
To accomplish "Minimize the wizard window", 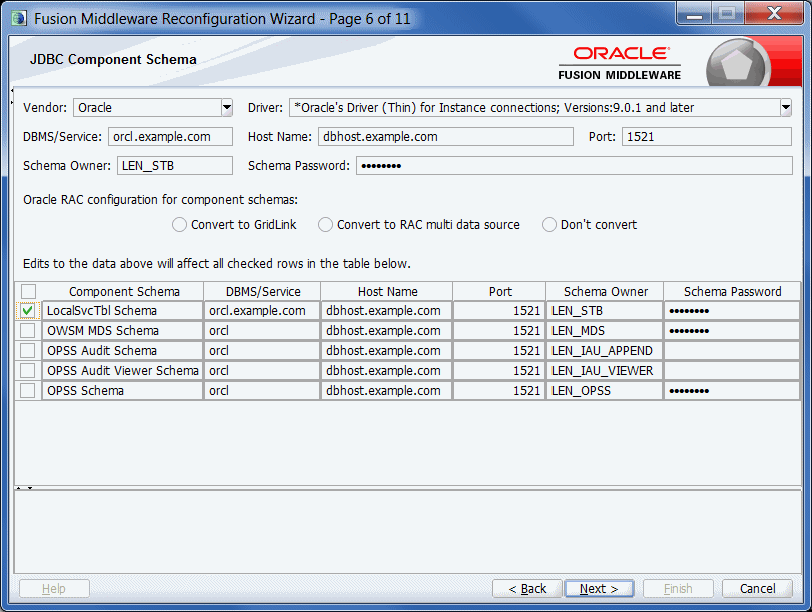I will point(694,14).
